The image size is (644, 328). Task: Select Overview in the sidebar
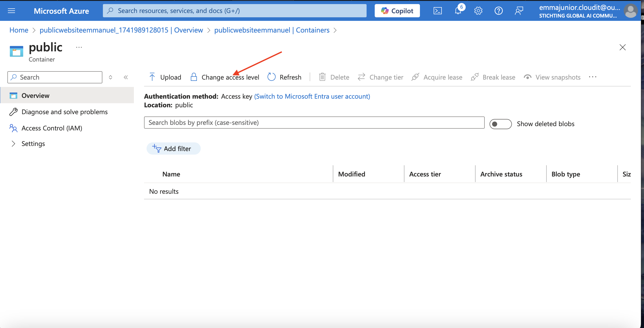pyautogui.click(x=67, y=95)
